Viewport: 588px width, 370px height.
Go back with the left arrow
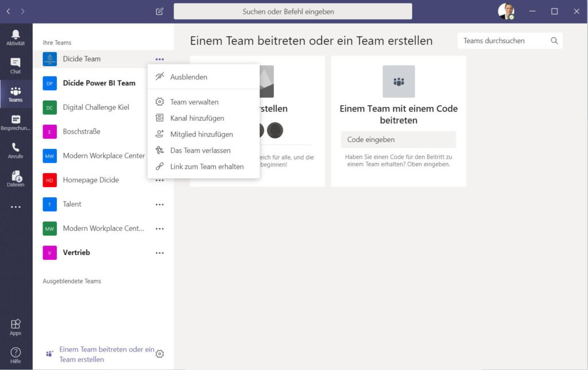click(x=9, y=11)
